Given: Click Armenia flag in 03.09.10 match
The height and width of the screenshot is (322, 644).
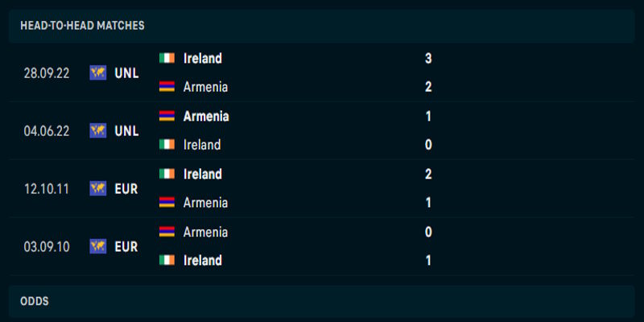Looking at the screenshot, I should click(167, 232).
